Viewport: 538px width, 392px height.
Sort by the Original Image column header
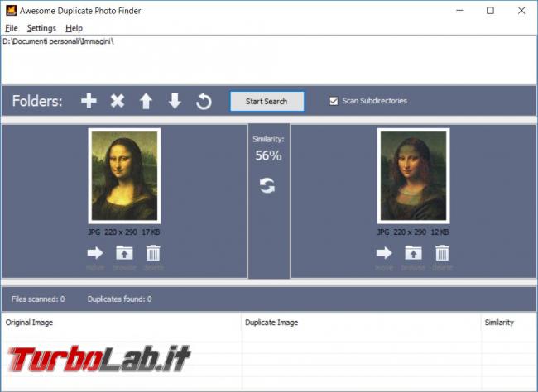121,323
